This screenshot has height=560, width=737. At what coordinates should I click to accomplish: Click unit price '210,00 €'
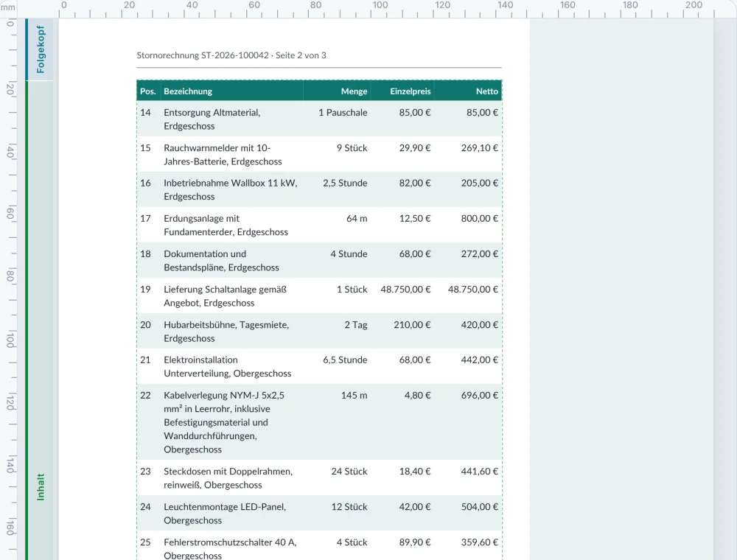(412, 325)
